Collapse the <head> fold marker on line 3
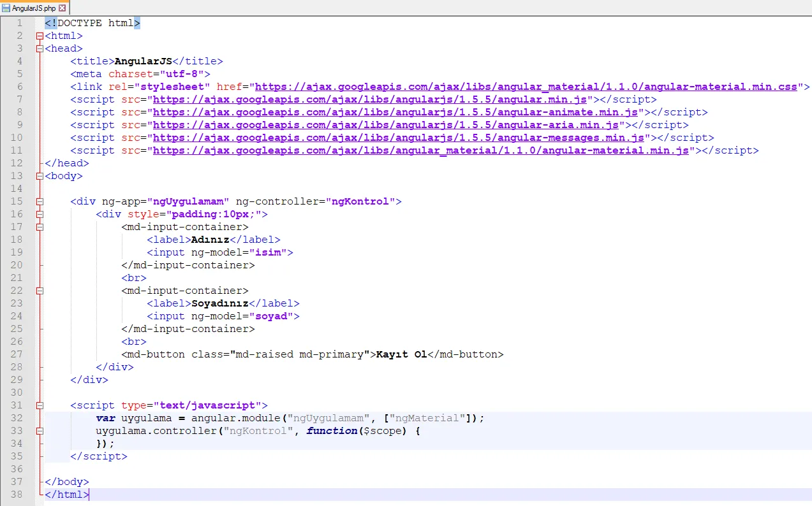The width and height of the screenshot is (812, 506). [x=40, y=48]
